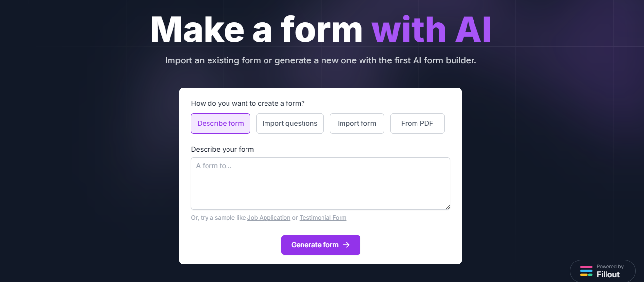Click the "Make a form with AI" heading
The height and width of the screenshot is (282, 644).
point(321,29)
